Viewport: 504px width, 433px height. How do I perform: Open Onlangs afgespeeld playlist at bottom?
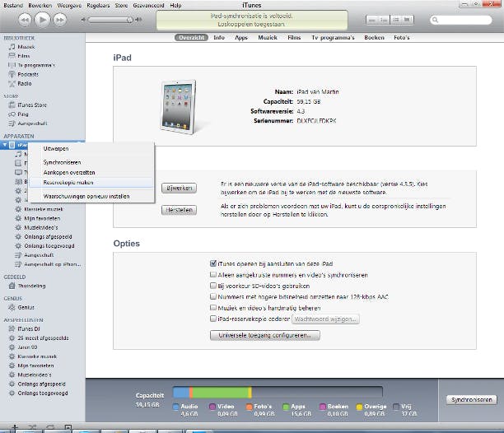[x=41, y=384]
